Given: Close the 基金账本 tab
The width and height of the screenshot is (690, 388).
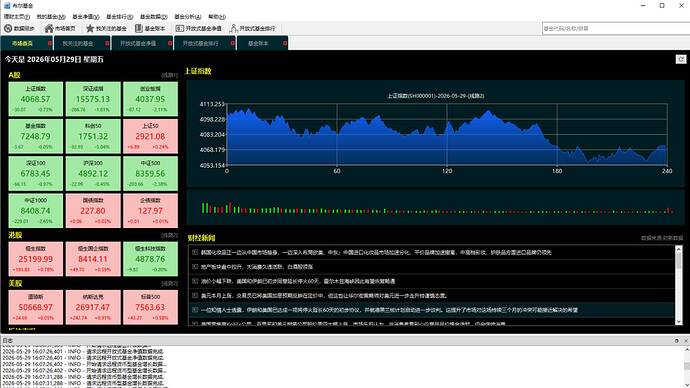Looking at the screenshot, I should coord(285,43).
